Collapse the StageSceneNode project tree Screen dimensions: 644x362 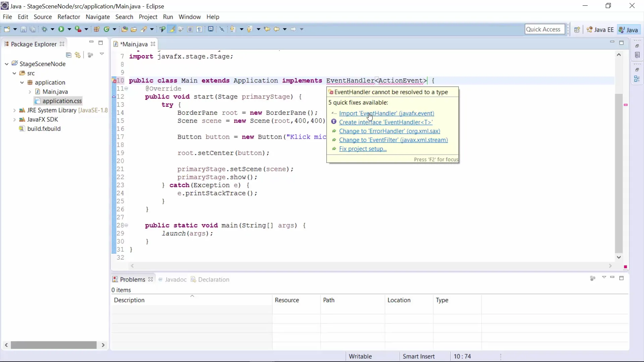(x=7, y=64)
